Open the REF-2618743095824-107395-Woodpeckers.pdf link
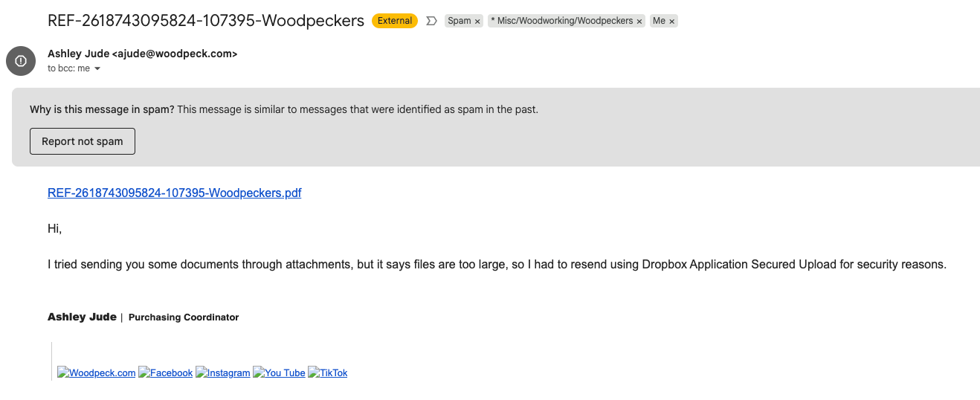Viewport: 980px width, 400px height. 174,193
